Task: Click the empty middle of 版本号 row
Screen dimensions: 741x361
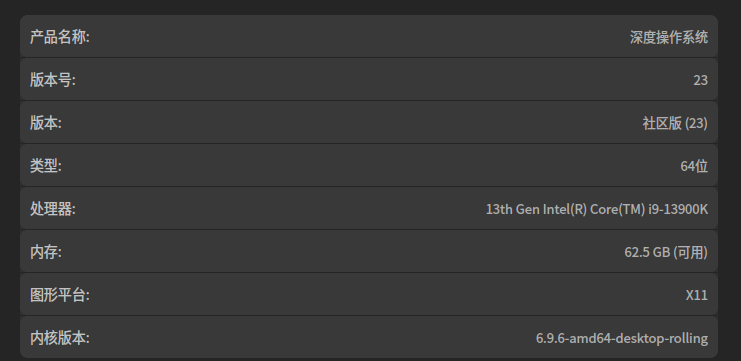Action: pos(369,80)
